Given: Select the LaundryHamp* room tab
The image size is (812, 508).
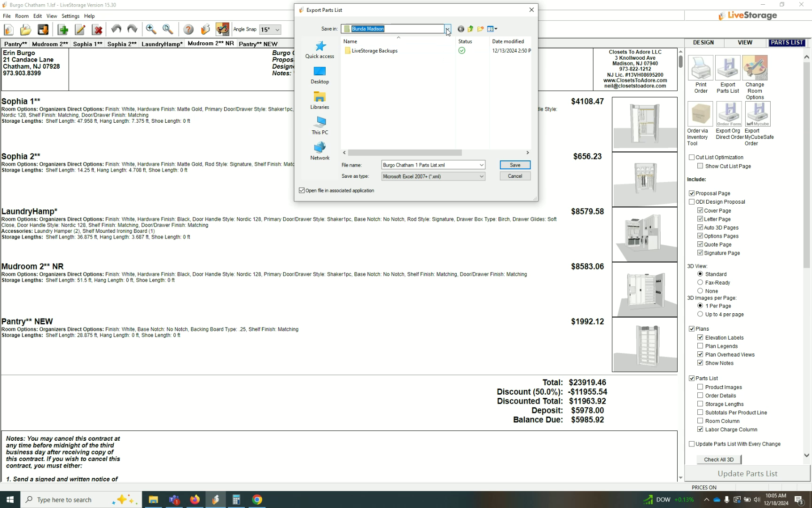Looking at the screenshot, I should point(162,44).
